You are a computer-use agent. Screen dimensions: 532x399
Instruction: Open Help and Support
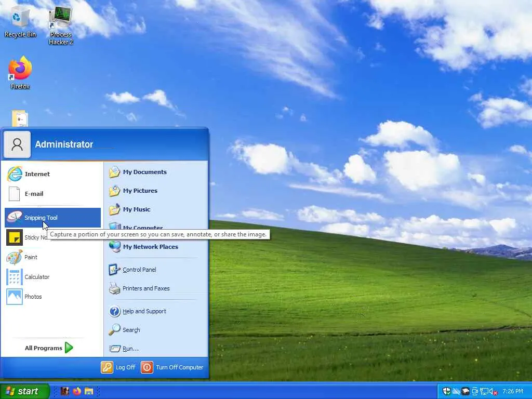[x=156, y=311]
